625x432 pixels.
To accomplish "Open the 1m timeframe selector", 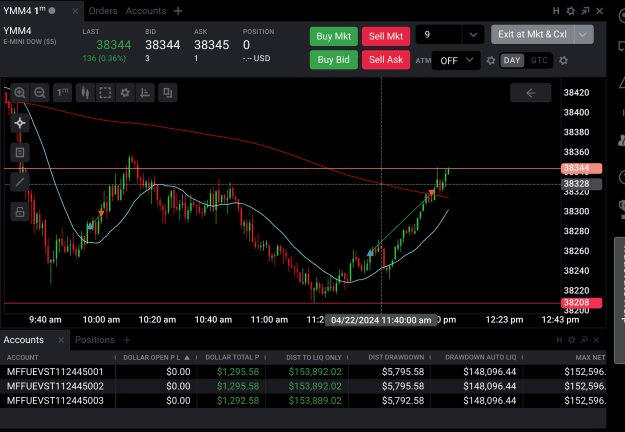I will [62, 93].
